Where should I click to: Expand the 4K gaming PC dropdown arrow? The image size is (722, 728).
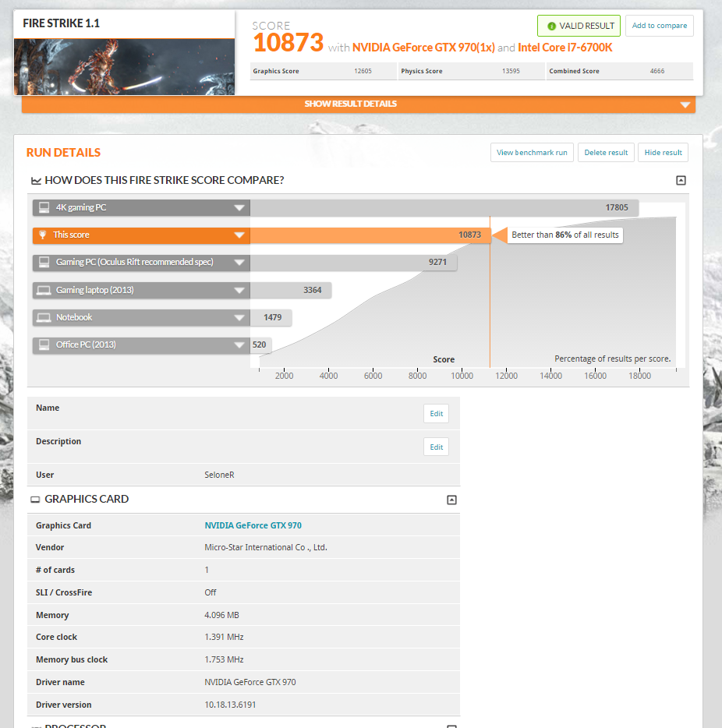click(239, 207)
